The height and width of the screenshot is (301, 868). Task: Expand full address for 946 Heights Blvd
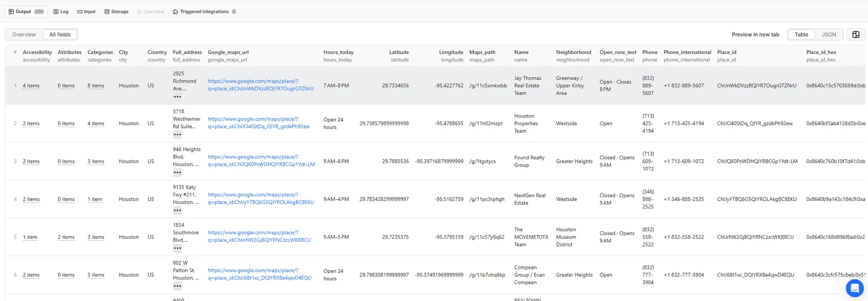[177, 172]
